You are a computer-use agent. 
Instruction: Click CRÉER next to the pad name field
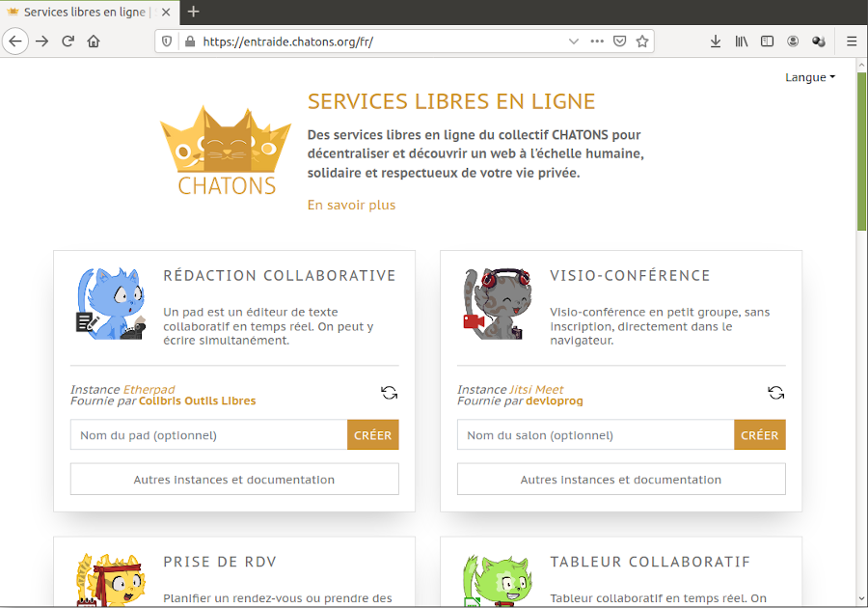tap(372, 435)
